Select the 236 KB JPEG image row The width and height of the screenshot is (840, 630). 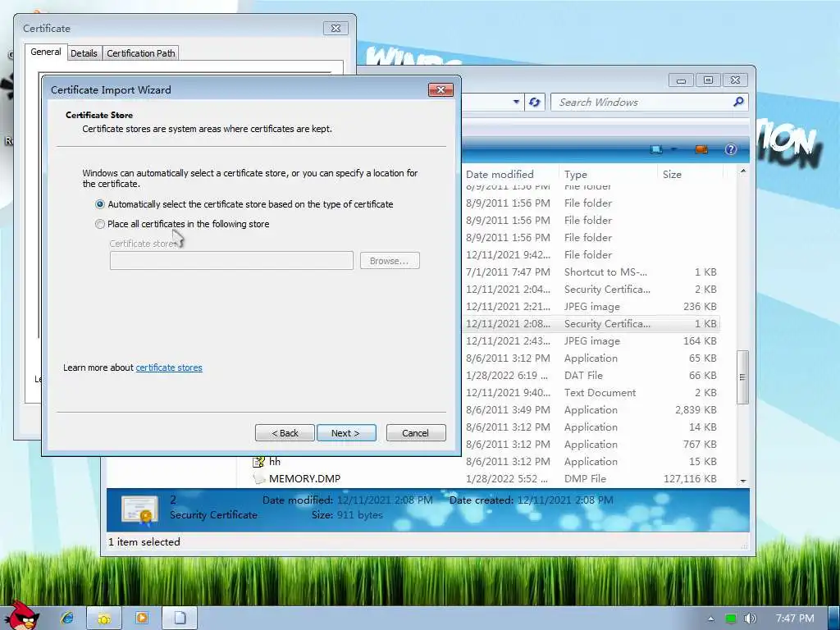pos(591,307)
